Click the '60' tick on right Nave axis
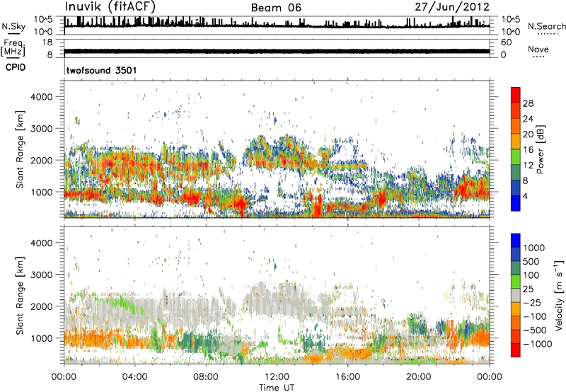The image size is (566, 392). coord(507,42)
